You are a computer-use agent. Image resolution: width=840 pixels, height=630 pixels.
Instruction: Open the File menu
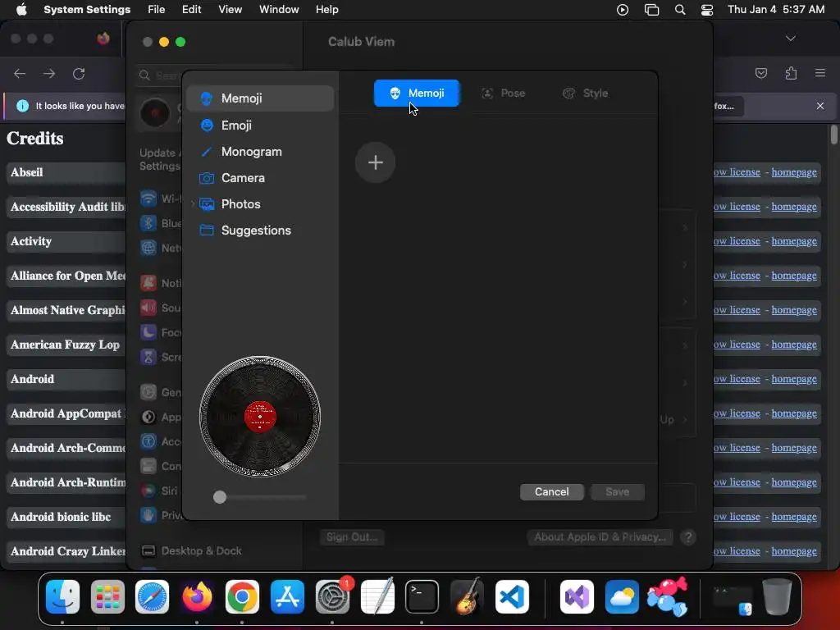157,9
